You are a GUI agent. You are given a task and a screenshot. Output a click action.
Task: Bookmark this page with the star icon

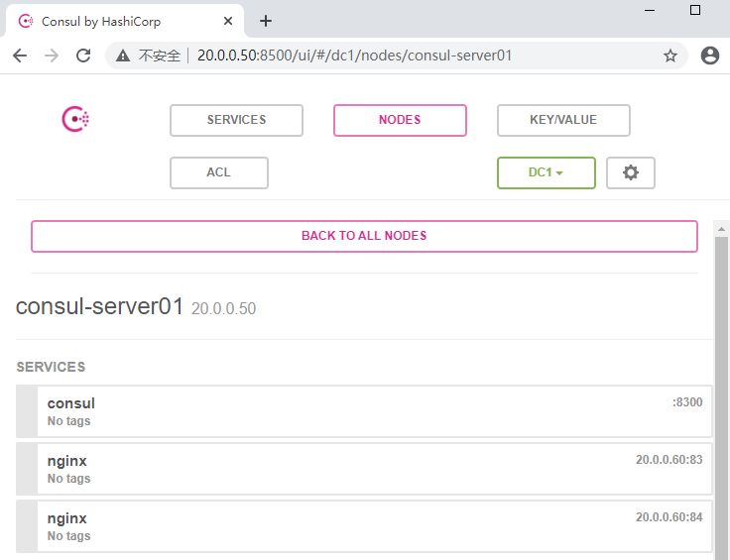[x=669, y=56]
